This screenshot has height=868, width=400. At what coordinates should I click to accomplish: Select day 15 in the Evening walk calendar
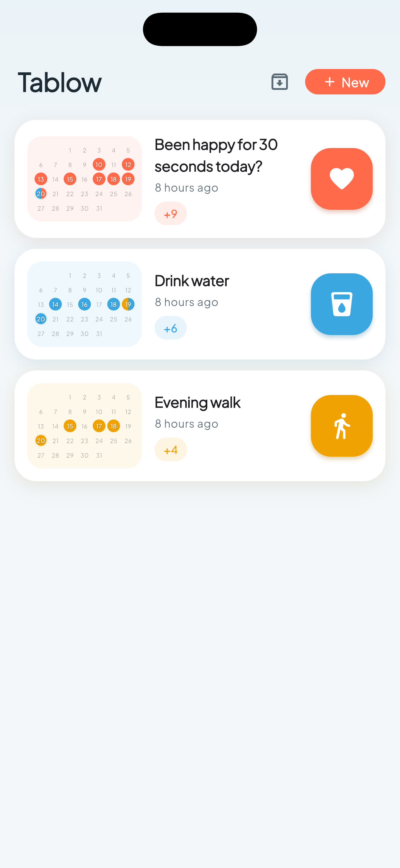tap(70, 426)
